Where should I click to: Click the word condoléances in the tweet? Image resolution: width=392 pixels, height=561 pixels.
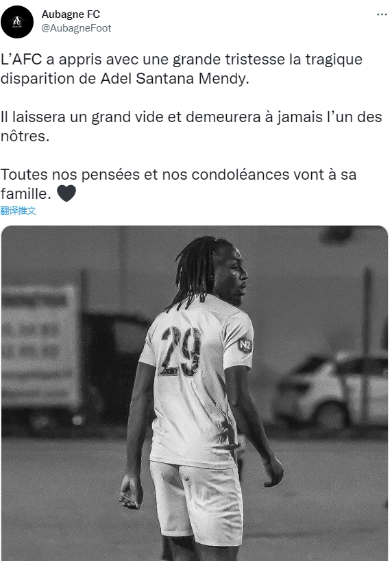click(241, 175)
